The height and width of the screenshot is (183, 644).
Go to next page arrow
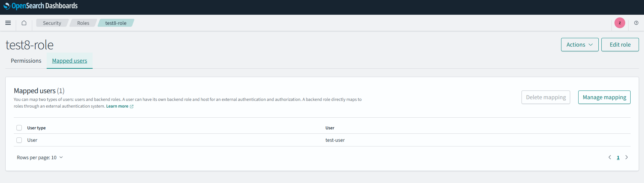pyautogui.click(x=626, y=158)
